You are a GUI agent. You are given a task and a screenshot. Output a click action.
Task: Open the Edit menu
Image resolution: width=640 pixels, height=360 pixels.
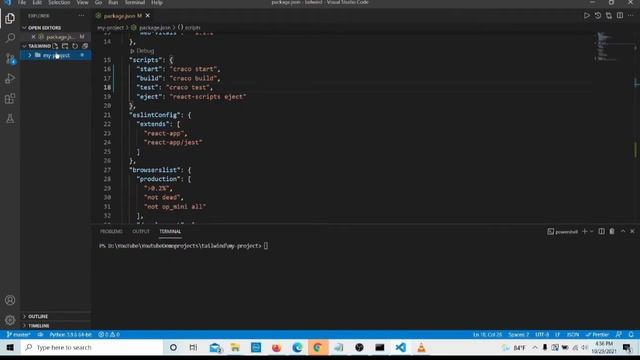coord(37,2)
